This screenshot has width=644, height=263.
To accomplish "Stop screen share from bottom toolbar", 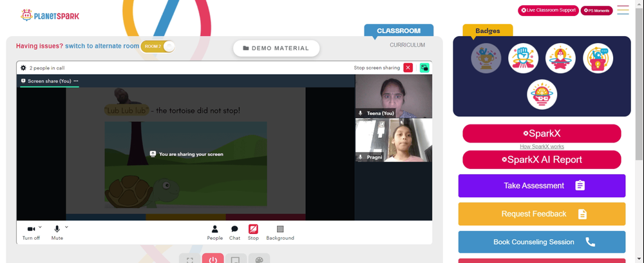I will (x=253, y=233).
